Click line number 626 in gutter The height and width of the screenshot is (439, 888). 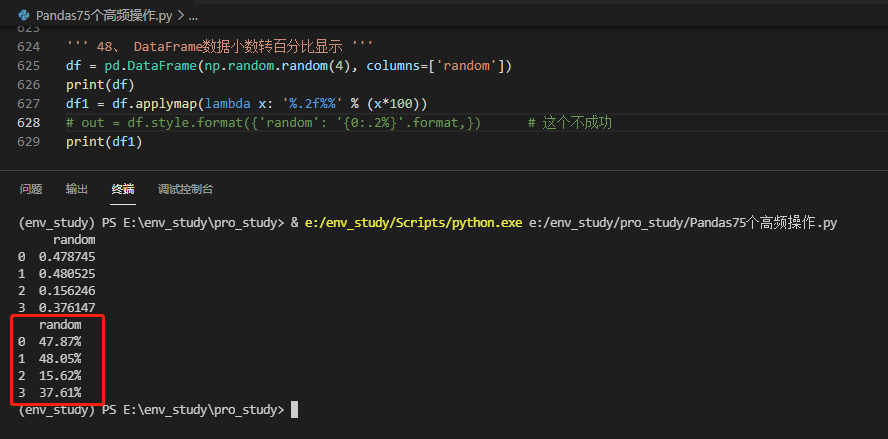click(29, 84)
